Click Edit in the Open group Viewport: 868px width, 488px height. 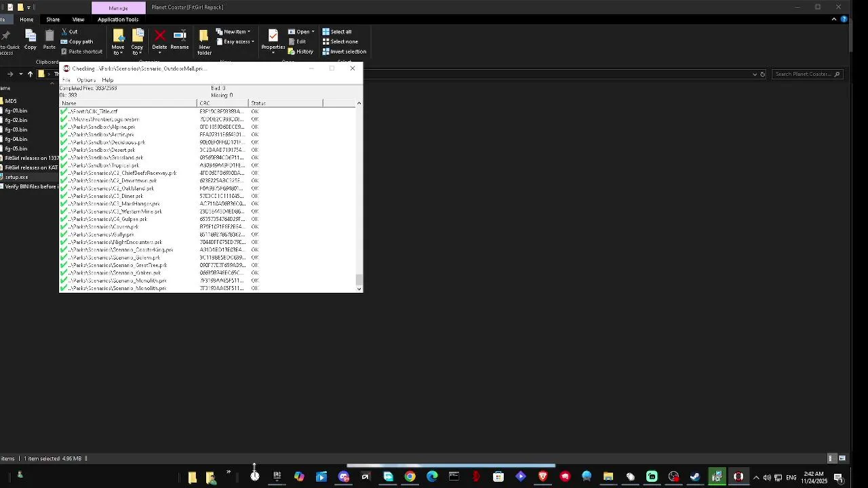[296, 41]
